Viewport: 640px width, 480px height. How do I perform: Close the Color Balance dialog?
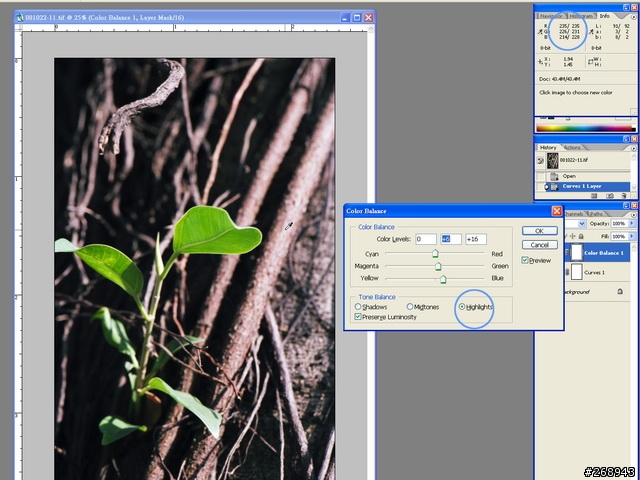coord(556,211)
